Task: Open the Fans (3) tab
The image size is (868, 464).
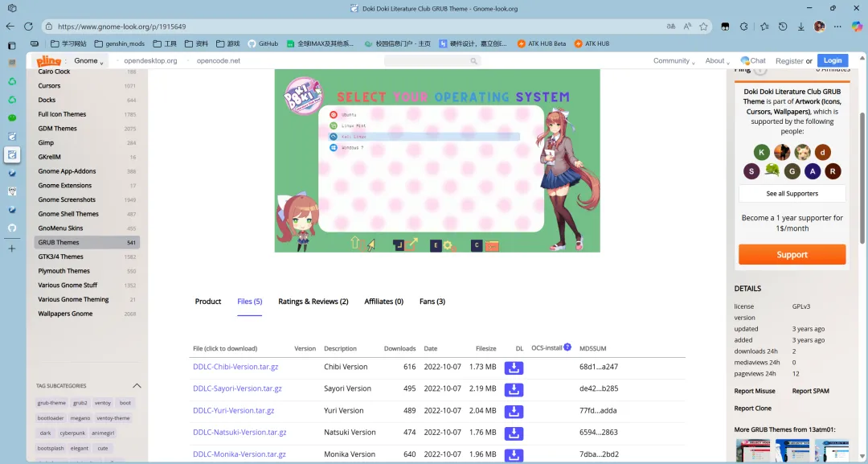Action: click(x=432, y=302)
